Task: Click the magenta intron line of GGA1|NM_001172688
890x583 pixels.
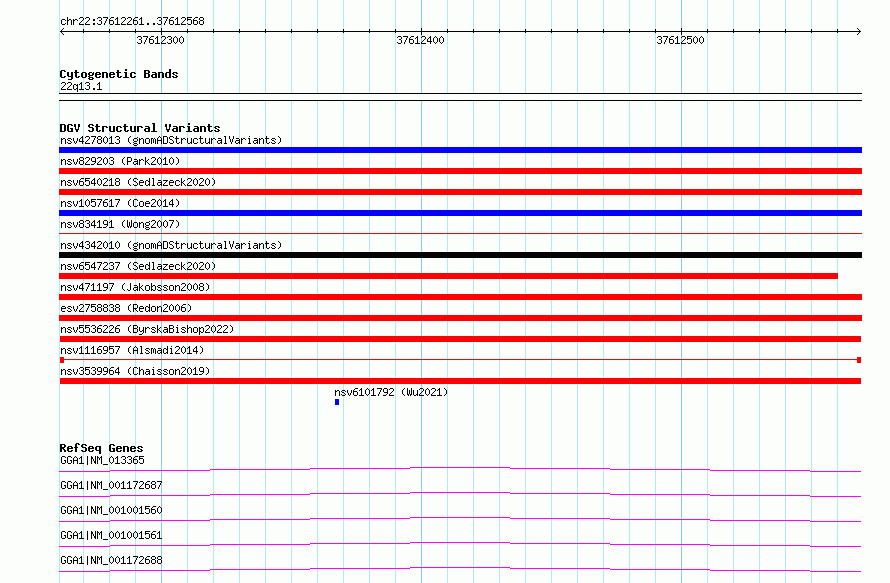Action: pos(460,568)
